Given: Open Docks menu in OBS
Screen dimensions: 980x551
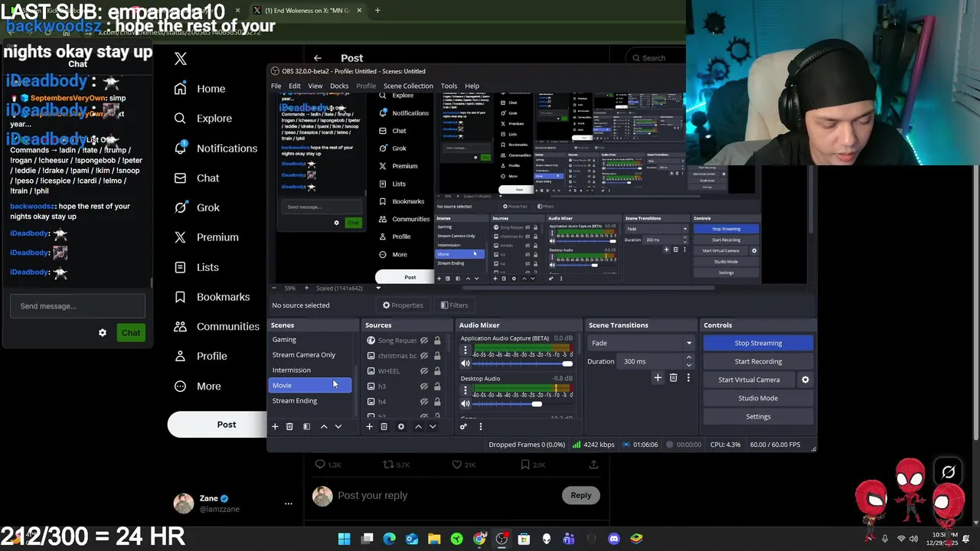Looking at the screenshot, I should coord(339,86).
